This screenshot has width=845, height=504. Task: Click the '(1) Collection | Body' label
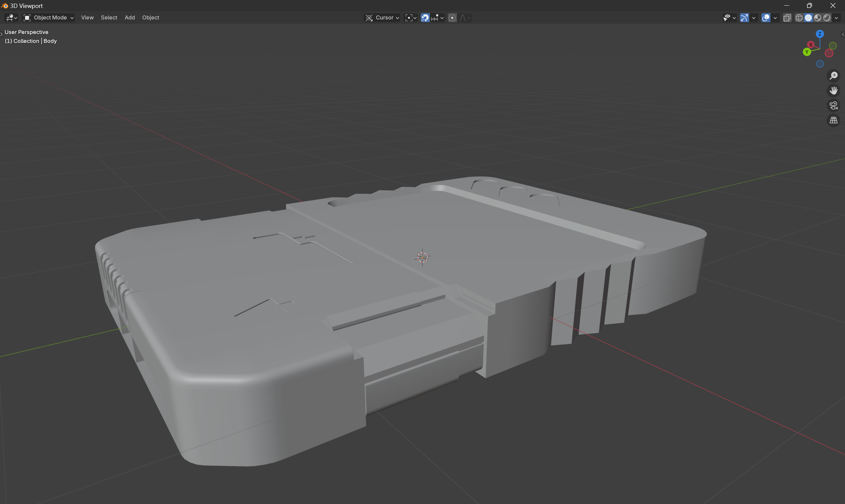[31, 41]
